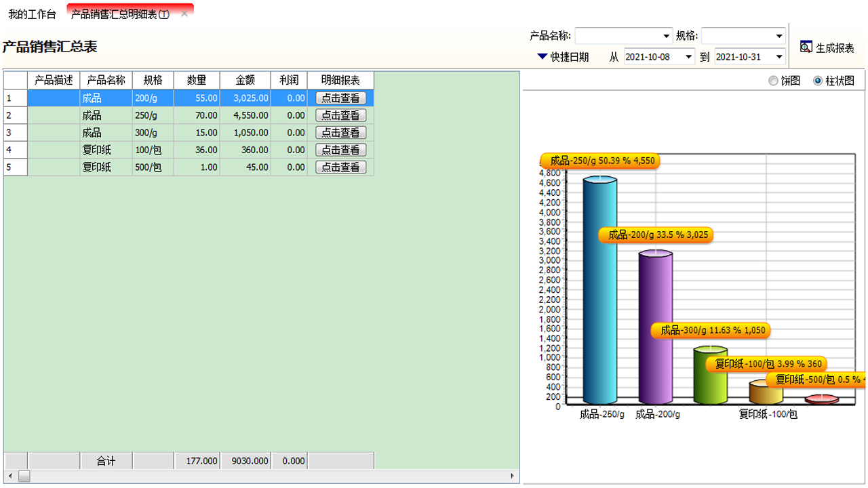The width and height of the screenshot is (868, 488).
Task: Open the end date picker showing 2021-10-31
Action: pyautogui.click(x=778, y=57)
